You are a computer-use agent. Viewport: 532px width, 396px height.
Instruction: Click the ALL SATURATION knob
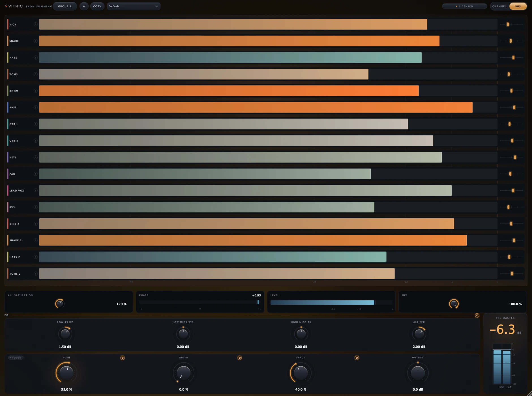60,304
